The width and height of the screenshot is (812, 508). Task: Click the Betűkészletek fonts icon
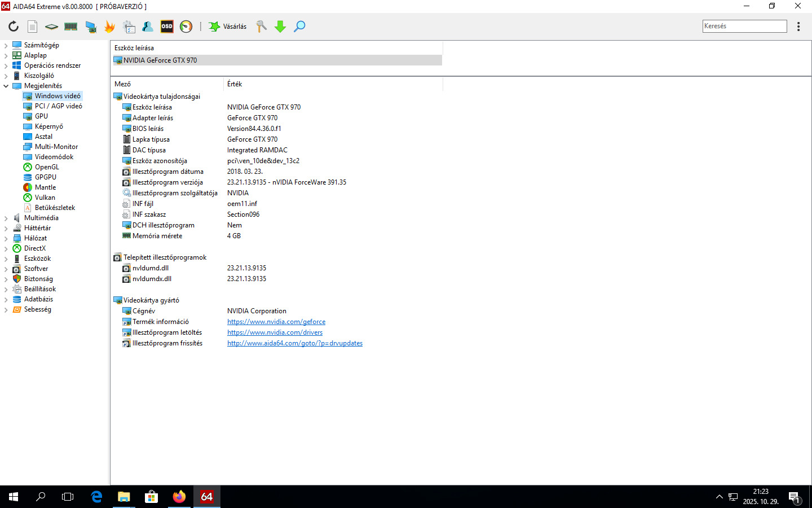click(28, 208)
